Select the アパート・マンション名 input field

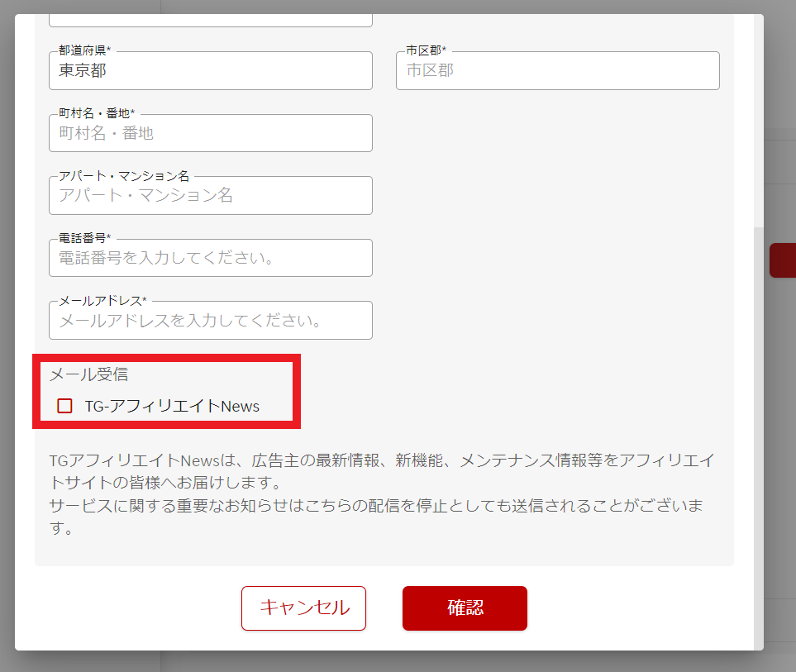210,196
